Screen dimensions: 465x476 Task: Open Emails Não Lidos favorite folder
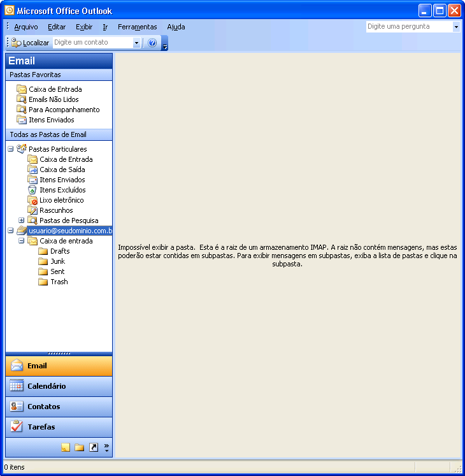point(54,99)
